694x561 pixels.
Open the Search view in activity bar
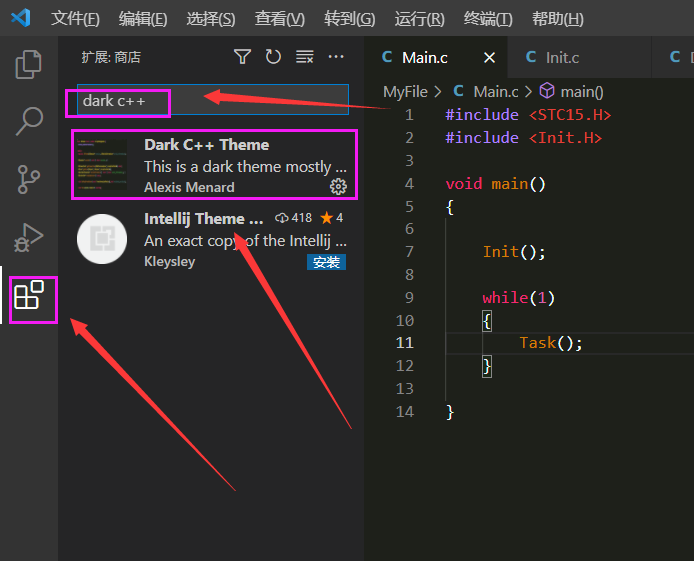pos(28,121)
